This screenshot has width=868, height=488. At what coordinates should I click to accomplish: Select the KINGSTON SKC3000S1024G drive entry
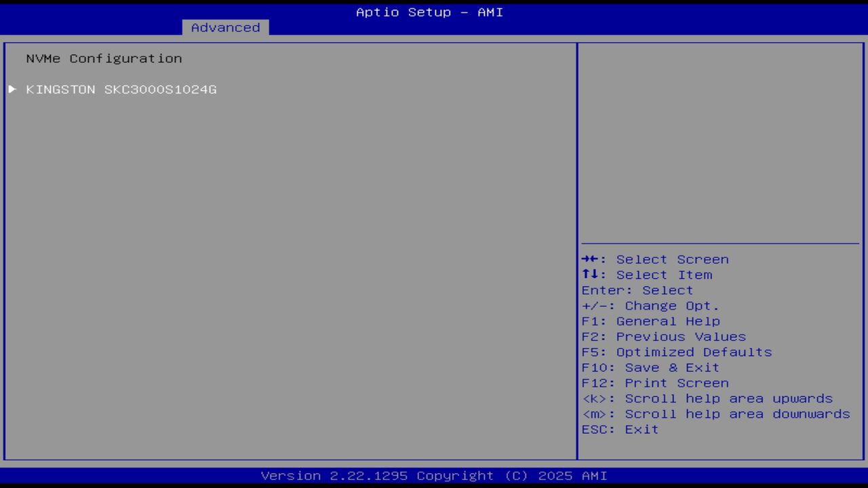[x=121, y=89]
